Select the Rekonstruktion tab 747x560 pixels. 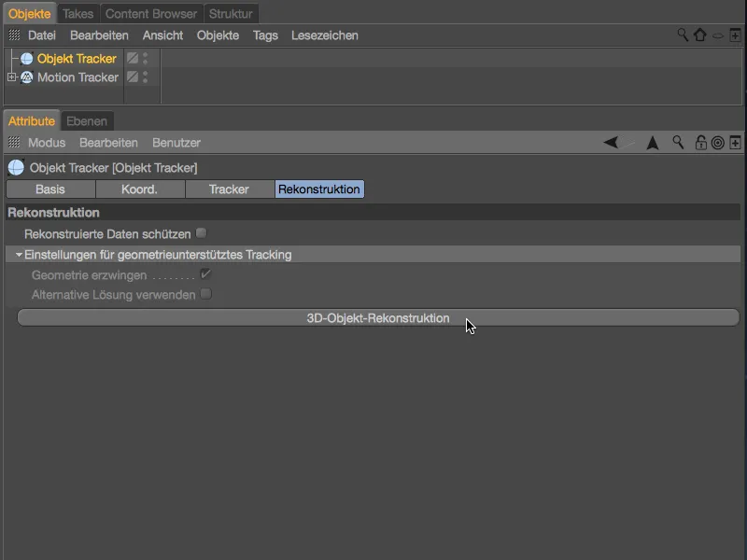319,189
